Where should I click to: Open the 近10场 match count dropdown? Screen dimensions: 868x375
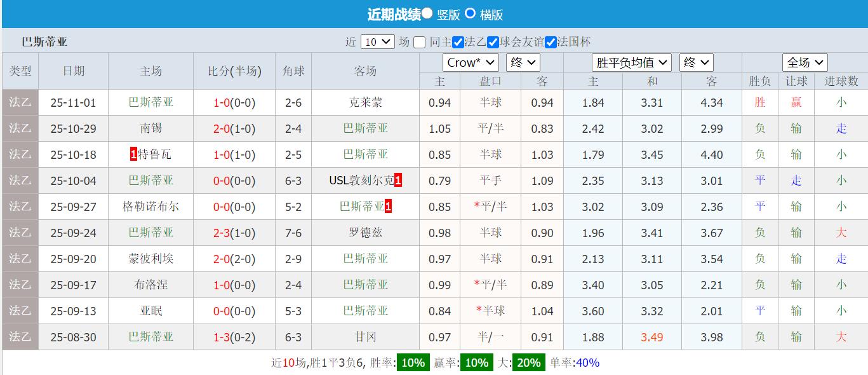click(377, 42)
